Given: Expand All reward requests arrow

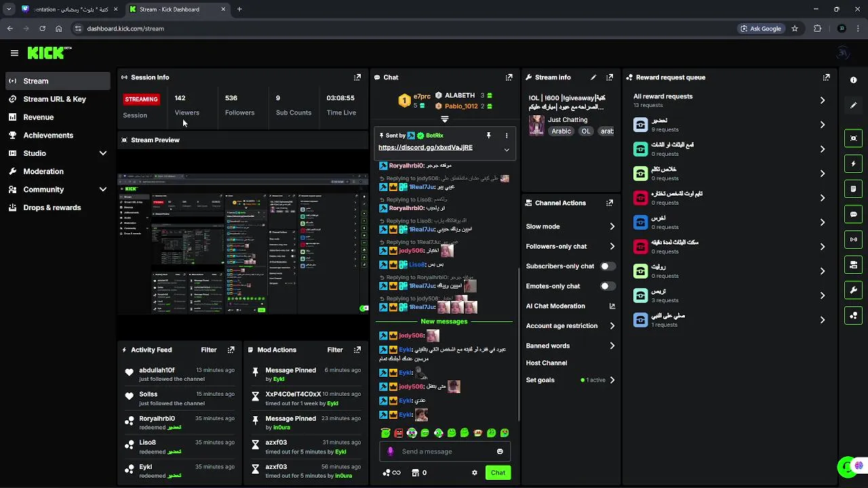Looking at the screenshot, I should [x=822, y=100].
